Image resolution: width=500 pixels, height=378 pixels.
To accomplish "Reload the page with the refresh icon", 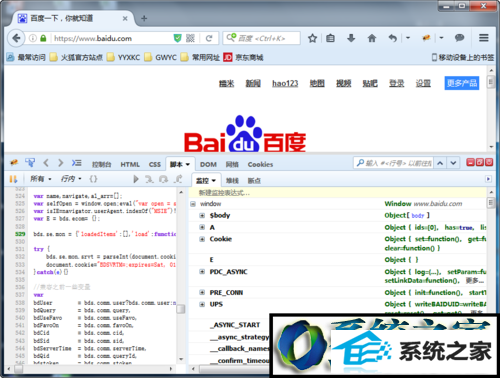I will pyautogui.click(x=209, y=38).
